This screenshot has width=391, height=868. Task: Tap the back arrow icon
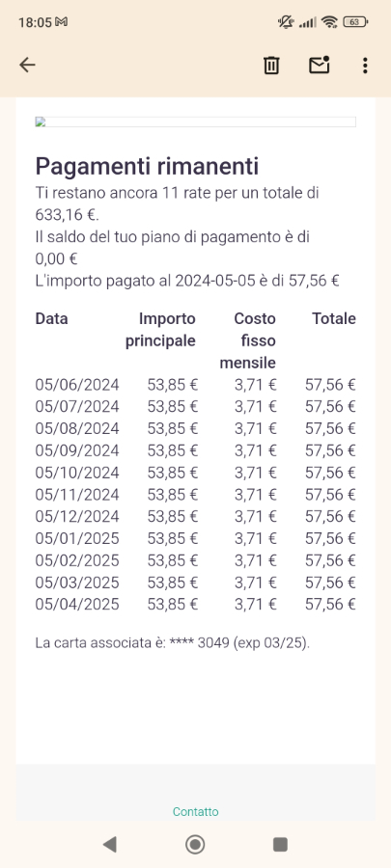point(27,66)
